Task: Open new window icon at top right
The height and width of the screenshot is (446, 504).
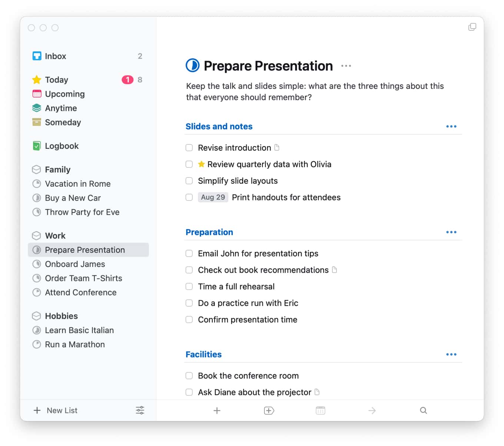Action: pyautogui.click(x=472, y=27)
